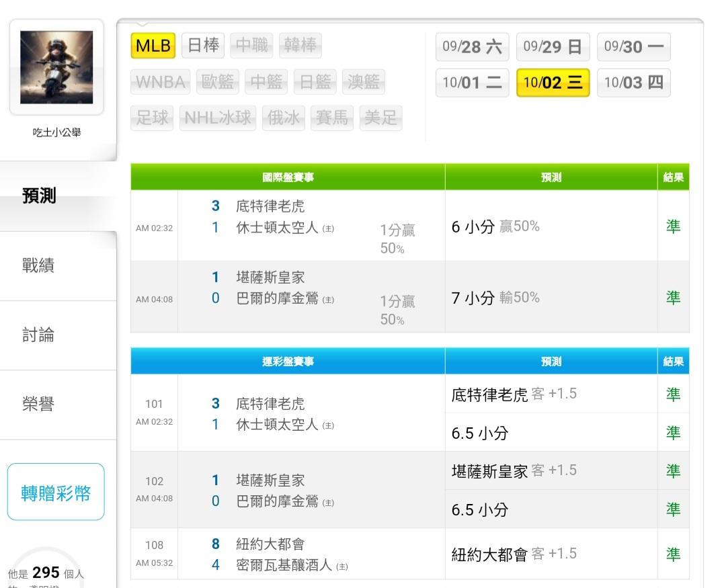This screenshot has height=588, width=726.
Task: Click 7 小分 輸50% prediction
Action: 495,298
